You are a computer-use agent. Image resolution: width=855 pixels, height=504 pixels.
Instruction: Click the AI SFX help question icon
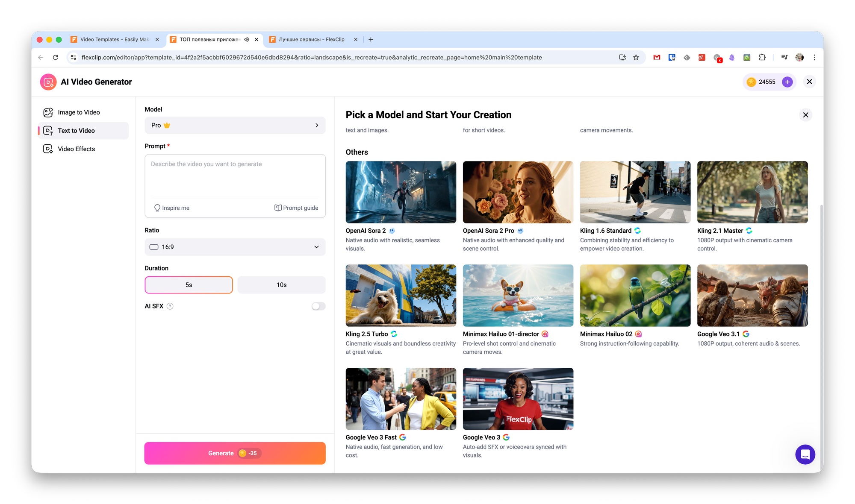coord(170,306)
